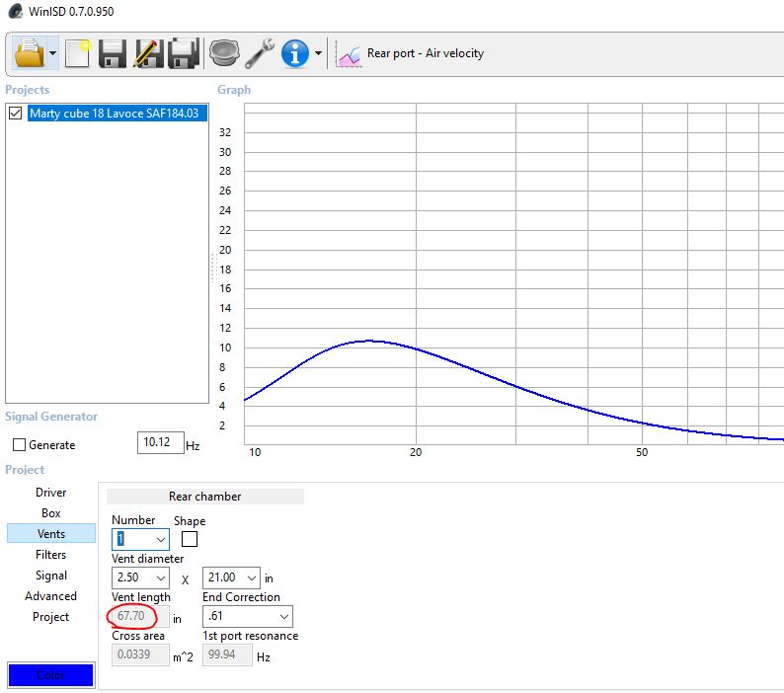Image resolution: width=784 pixels, height=693 pixels.
Task: Select the Vents tab
Action: click(51, 533)
